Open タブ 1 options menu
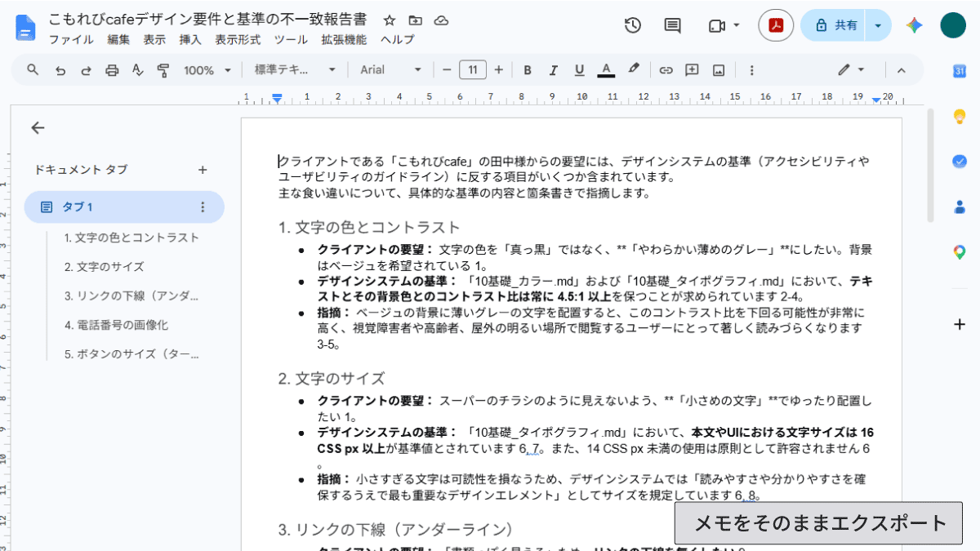 [x=203, y=207]
